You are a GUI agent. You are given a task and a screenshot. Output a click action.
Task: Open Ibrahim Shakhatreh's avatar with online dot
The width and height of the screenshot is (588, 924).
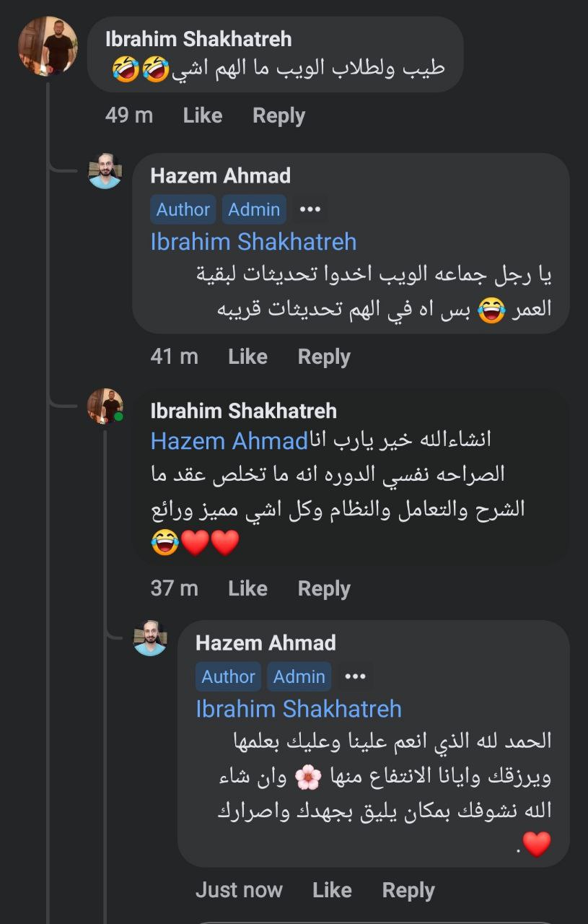[x=105, y=406]
